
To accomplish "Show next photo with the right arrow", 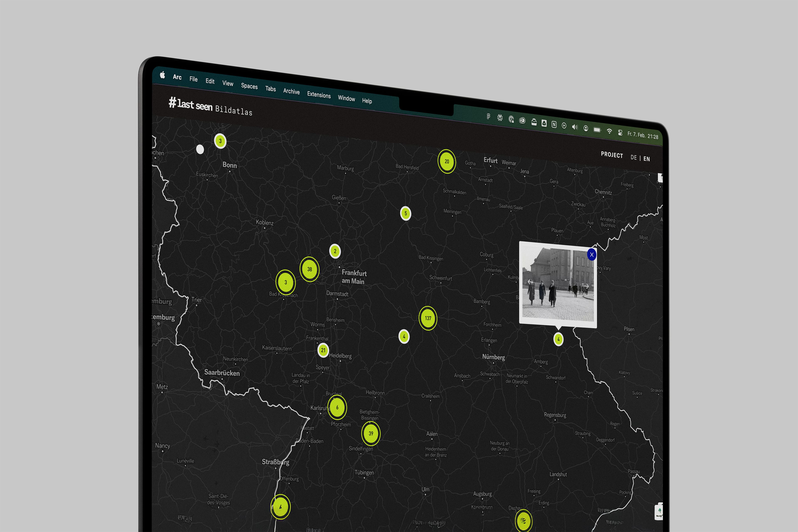I will [586, 286].
